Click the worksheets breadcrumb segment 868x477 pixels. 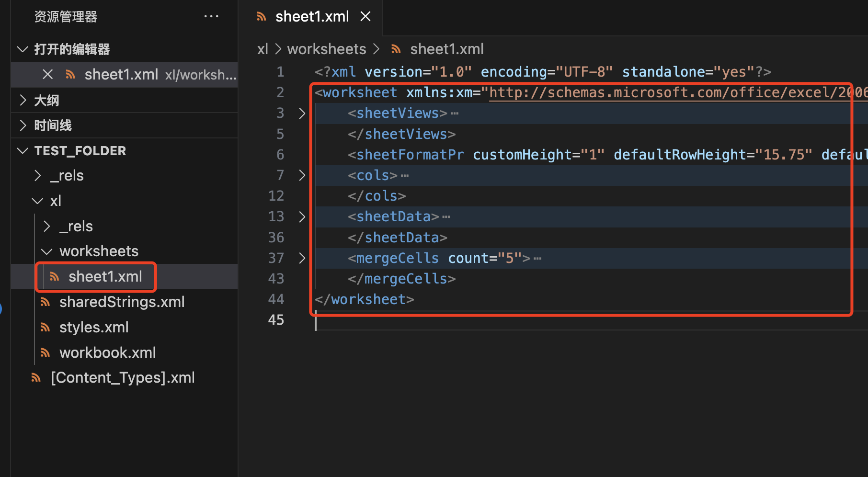(x=327, y=49)
